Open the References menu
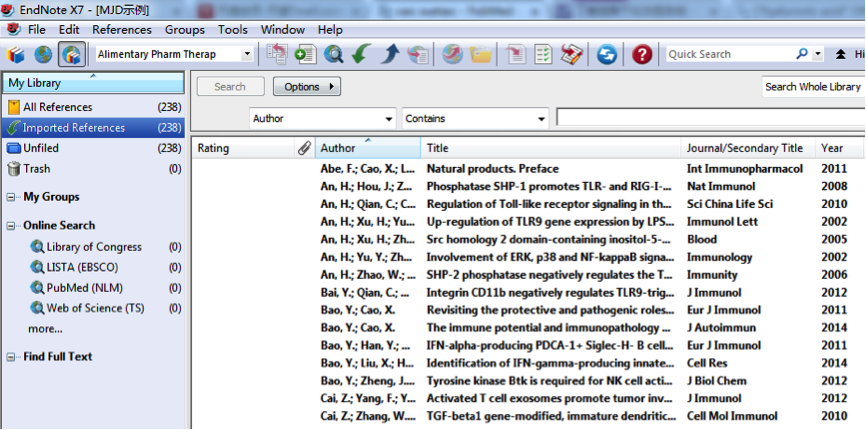Screen dimensions: 866x430 pos(122,30)
